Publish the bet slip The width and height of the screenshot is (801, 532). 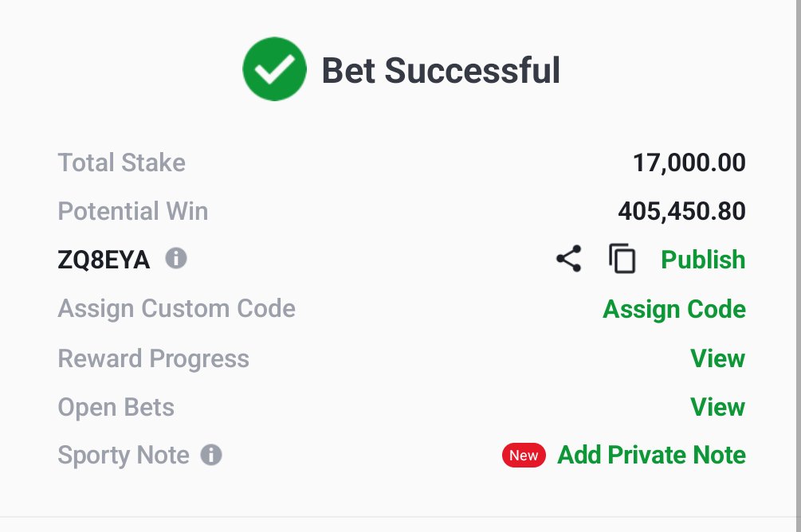coord(703,260)
